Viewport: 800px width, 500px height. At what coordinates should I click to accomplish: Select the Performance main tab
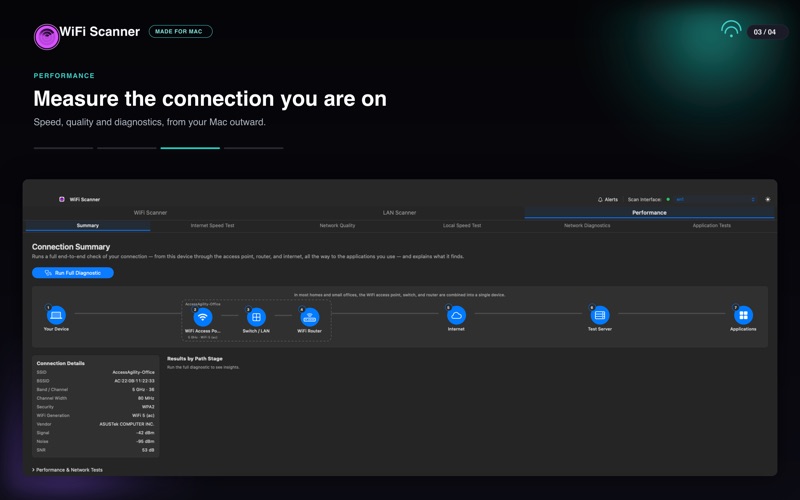click(649, 213)
